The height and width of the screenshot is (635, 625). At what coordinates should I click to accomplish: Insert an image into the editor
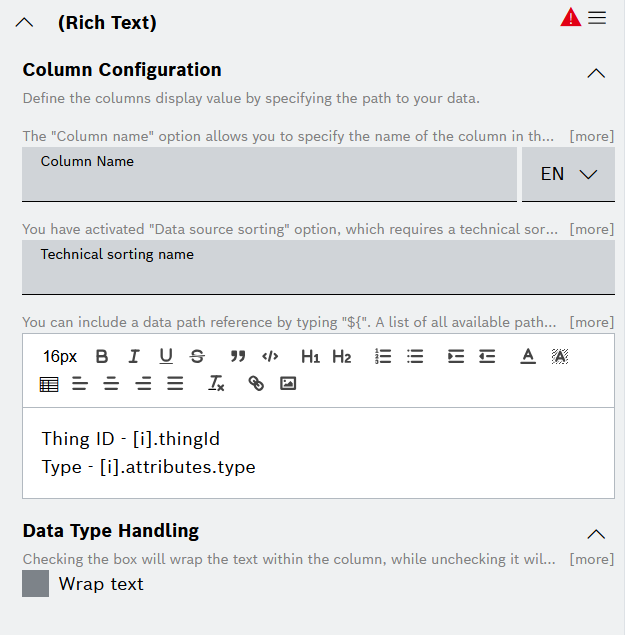(x=288, y=384)
